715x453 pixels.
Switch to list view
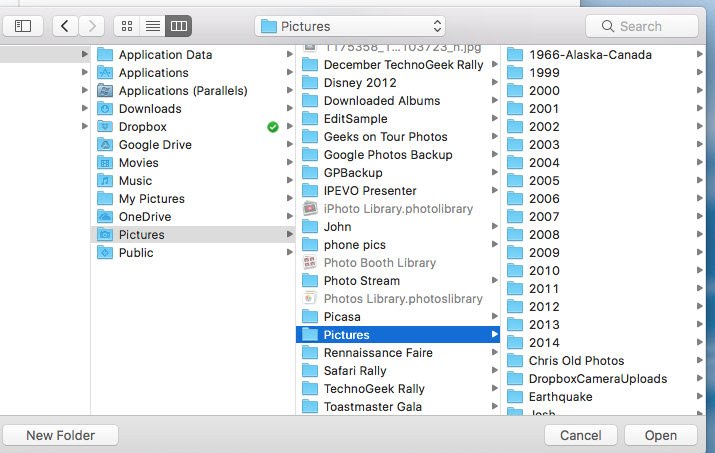click(153, 26)
